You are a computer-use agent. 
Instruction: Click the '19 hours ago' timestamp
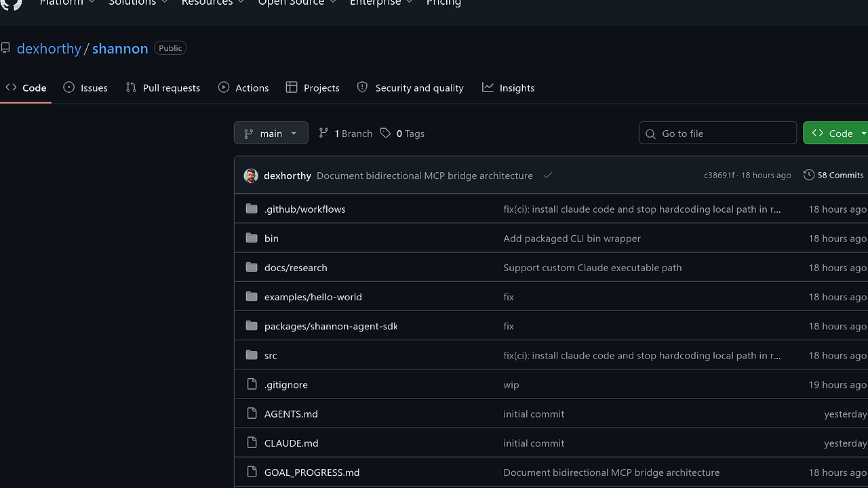[837, 384]
